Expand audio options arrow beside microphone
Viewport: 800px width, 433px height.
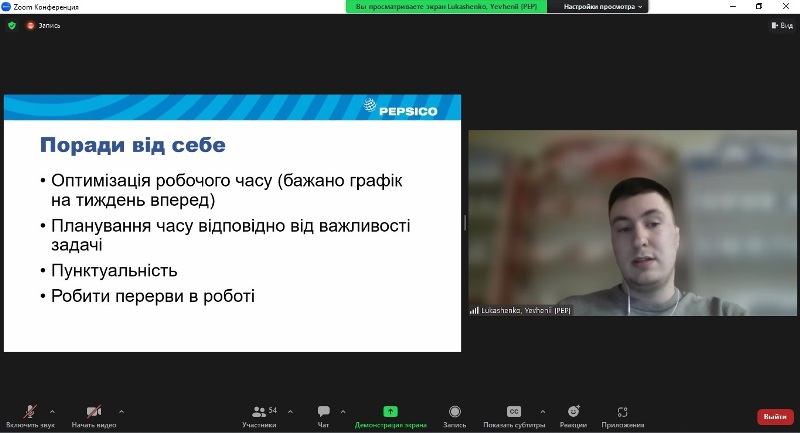tap(52, 411)
